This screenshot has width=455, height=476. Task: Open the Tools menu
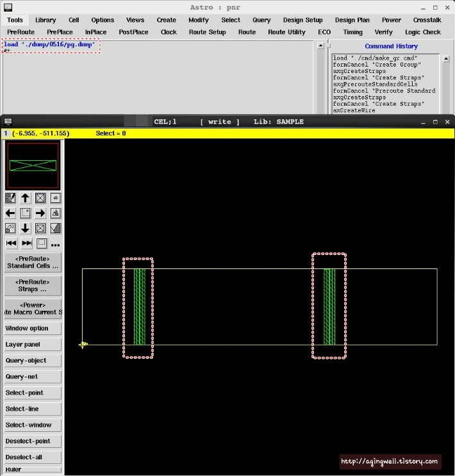[x=15, y=20]
